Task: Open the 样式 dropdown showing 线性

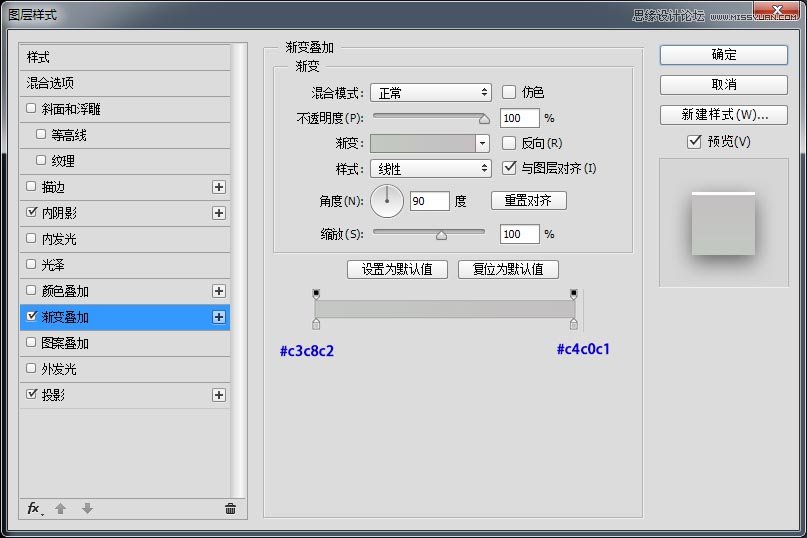Action: click(x=431, y=168)
